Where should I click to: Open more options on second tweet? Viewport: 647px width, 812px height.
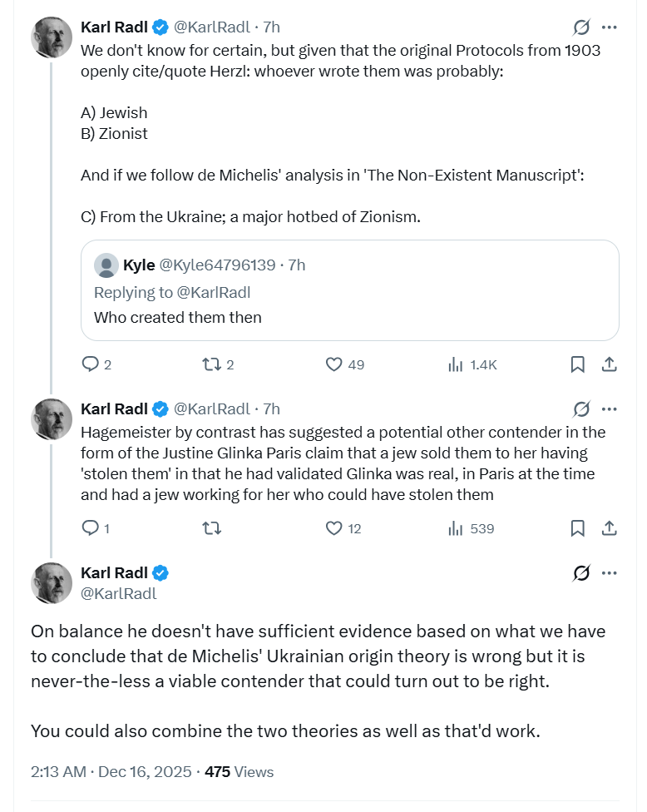[x=610, y=409]
